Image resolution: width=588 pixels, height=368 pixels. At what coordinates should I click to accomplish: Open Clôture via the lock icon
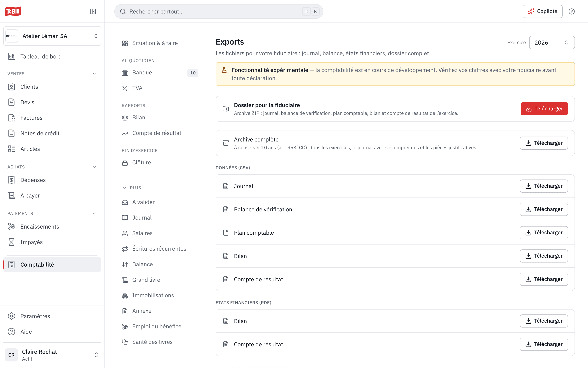point(125,163)
